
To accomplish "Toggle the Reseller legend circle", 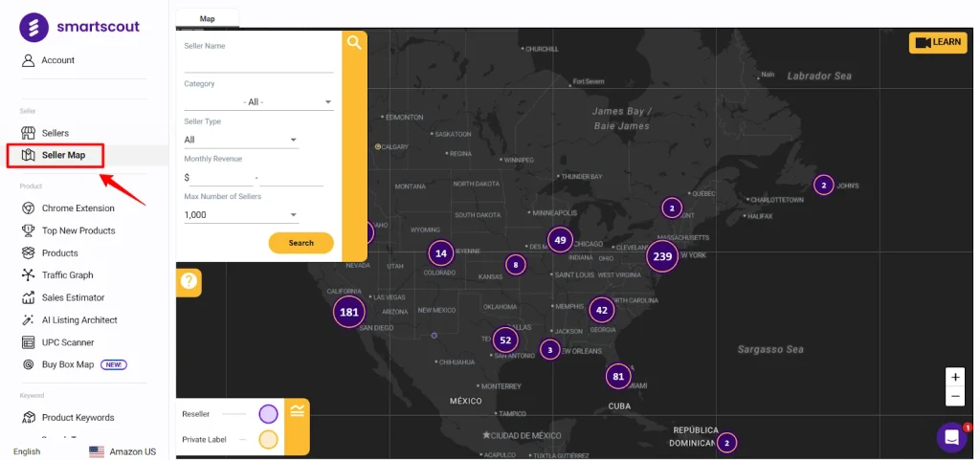I will tap(268, 414).
